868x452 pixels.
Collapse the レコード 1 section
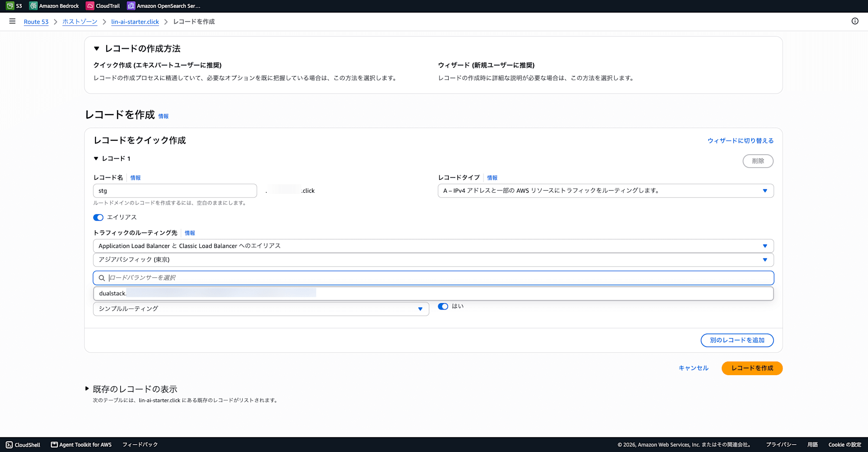[96, 158]
